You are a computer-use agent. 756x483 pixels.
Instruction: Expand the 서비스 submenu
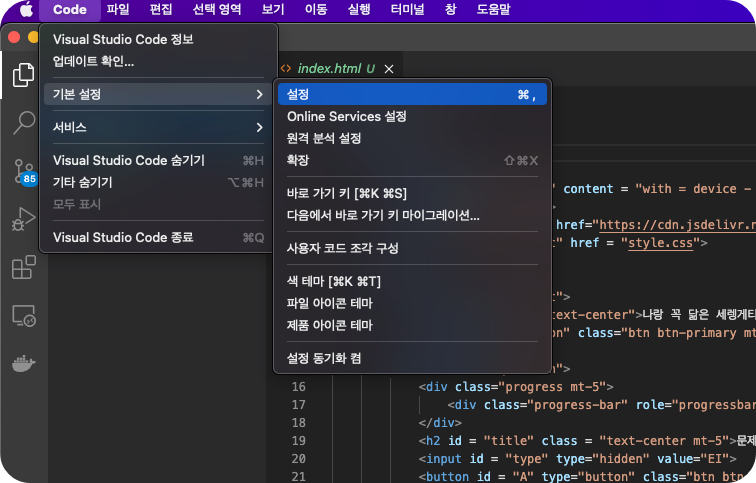159,127
